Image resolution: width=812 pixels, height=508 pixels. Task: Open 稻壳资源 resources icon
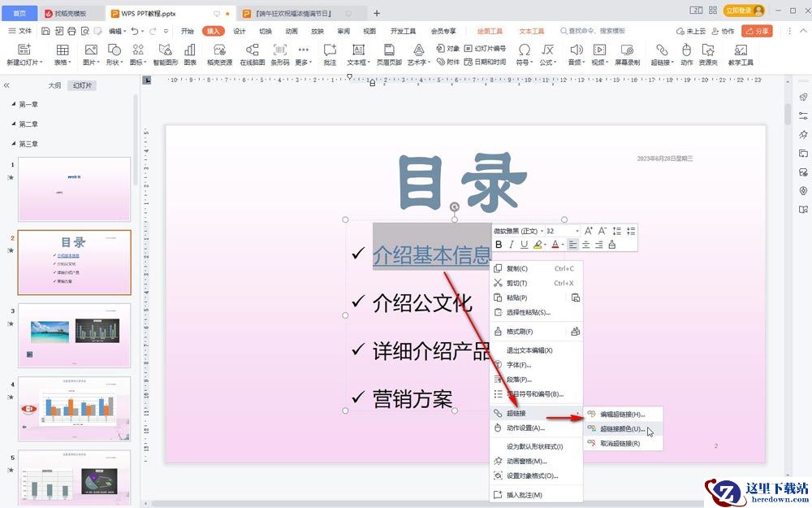pos(219,50)
